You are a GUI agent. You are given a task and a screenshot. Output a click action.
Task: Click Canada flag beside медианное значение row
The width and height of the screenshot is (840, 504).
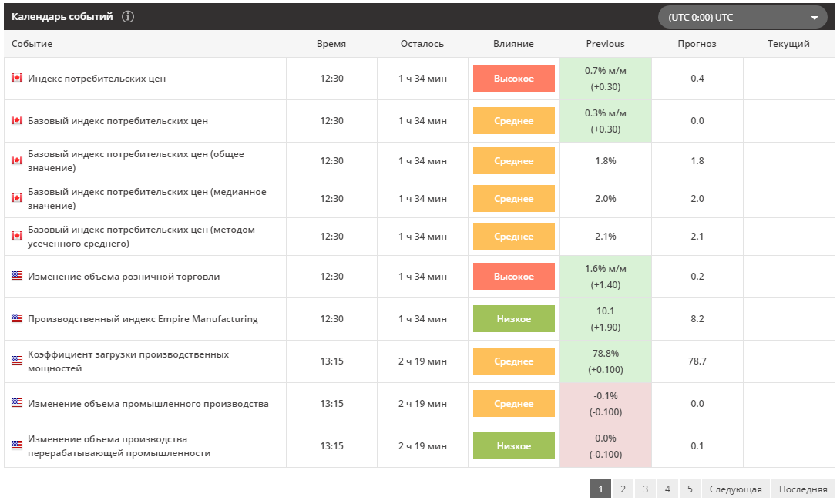pyautogui.click(x=17, y=198)
